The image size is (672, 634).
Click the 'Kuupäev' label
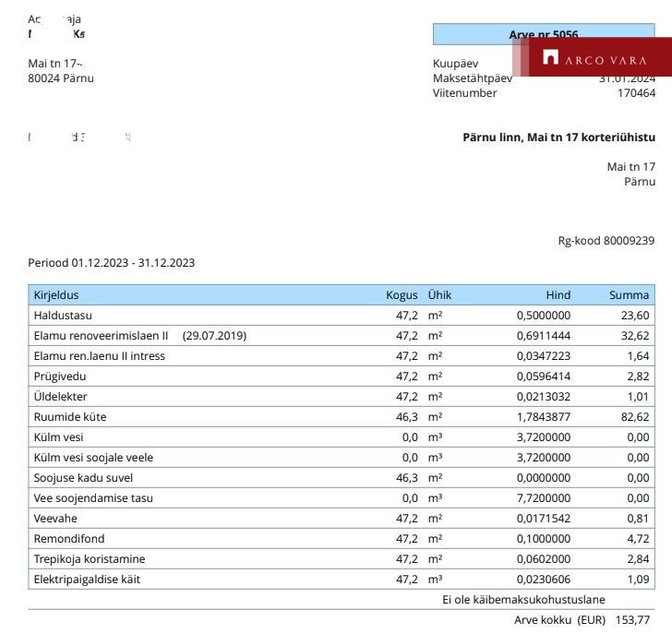[x=456, y=64]
